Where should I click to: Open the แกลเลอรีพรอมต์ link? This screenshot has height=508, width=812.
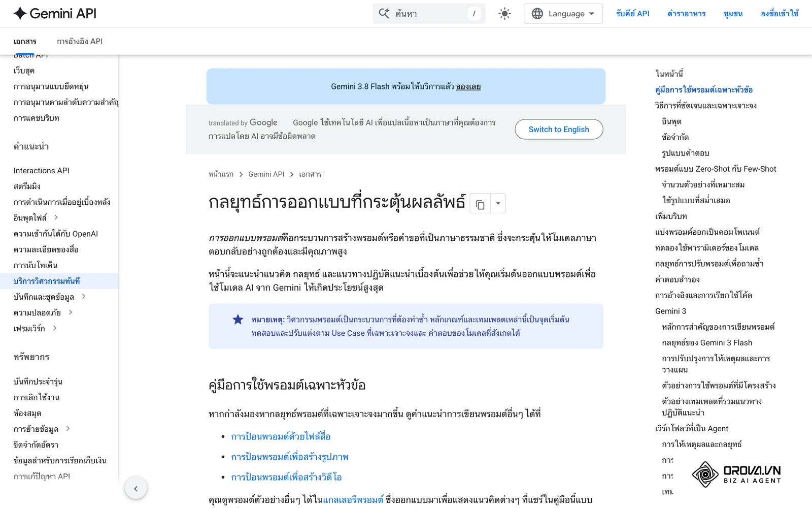tap(353, 500)
